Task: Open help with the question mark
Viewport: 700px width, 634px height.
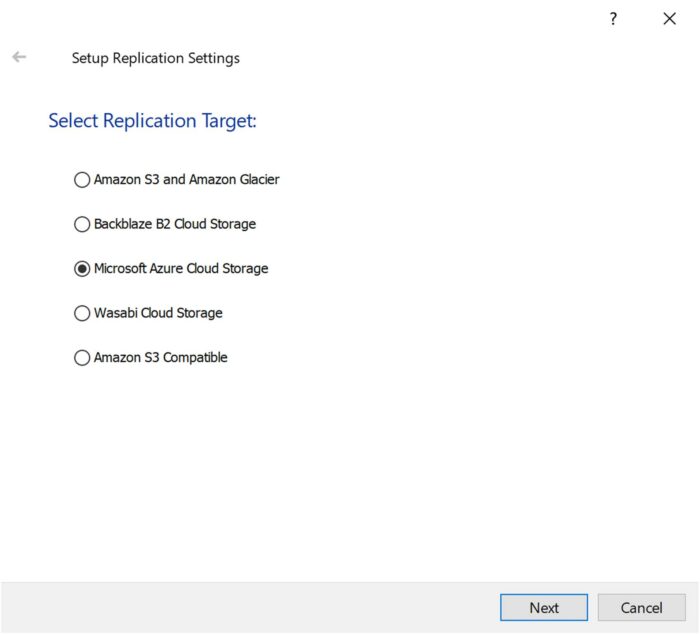Action: pyautogui.click(x=613, y=19)
